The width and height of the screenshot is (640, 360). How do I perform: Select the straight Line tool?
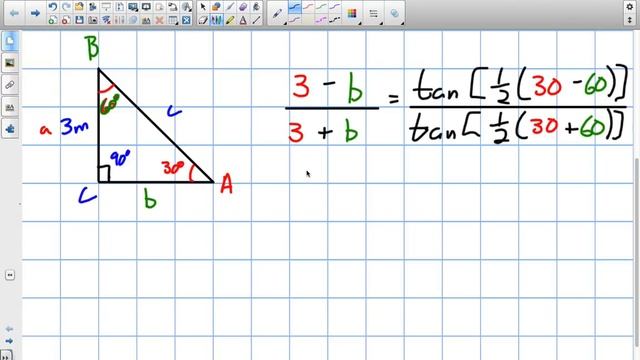point(256,20)
